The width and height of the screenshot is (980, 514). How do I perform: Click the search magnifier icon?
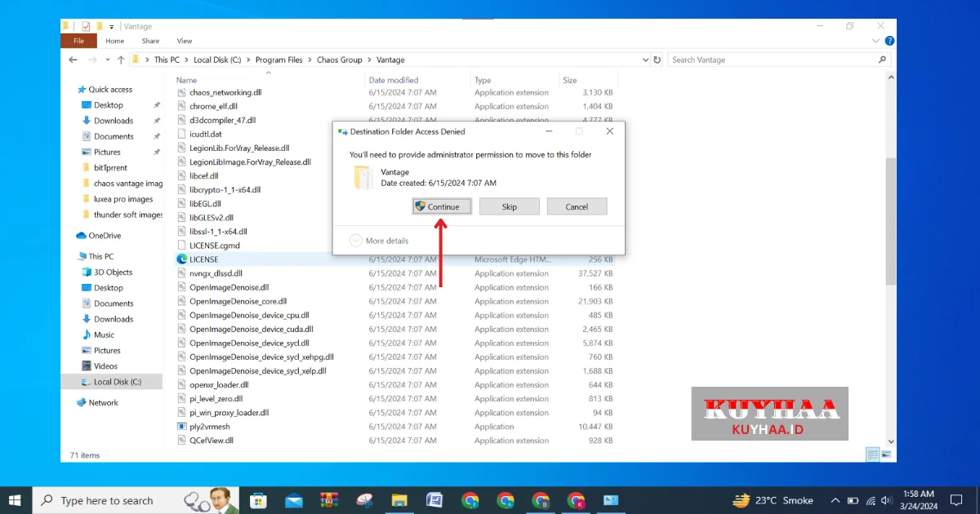tap(882, 60)
